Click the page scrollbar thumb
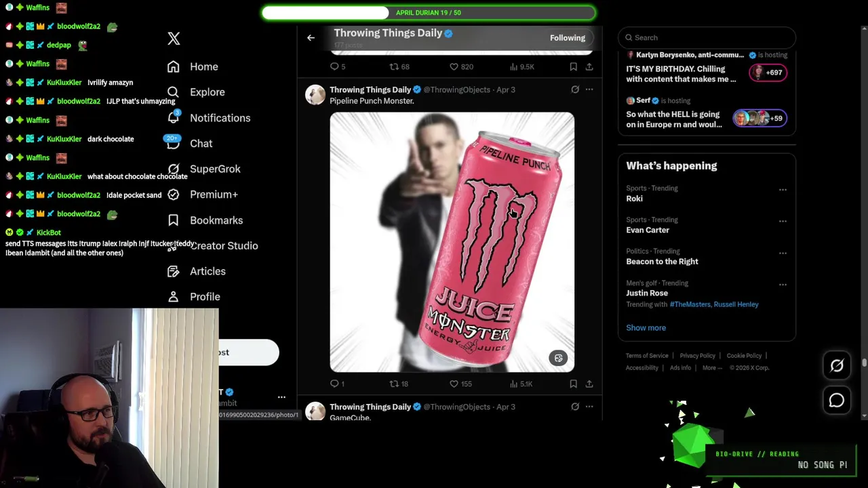This screenshot has width=868, height=488. (864, 363)
